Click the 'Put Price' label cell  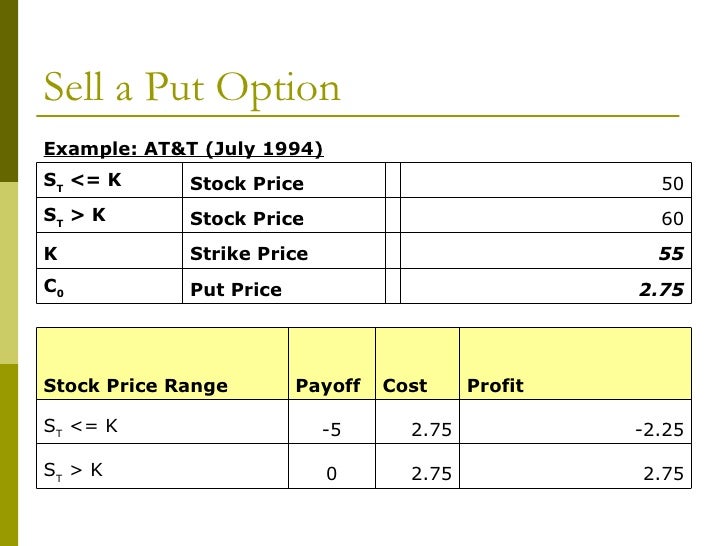[x=236, y=290]
